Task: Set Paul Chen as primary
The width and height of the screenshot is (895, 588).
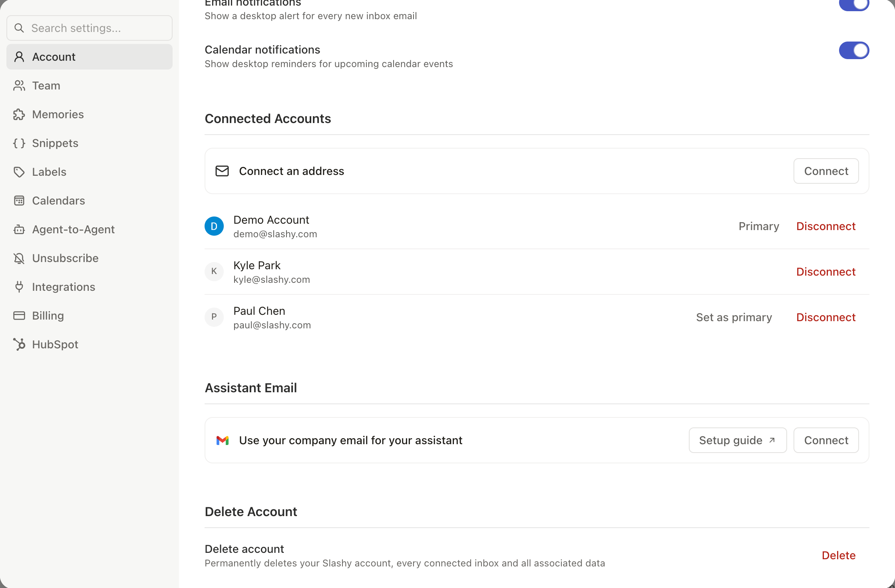Action: pos(734,317)
